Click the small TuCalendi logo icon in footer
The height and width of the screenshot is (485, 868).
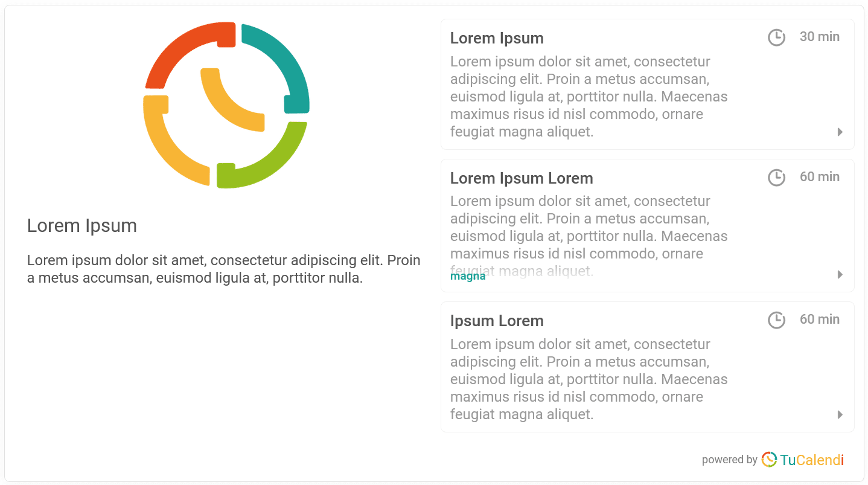click(x=769, y=460)
